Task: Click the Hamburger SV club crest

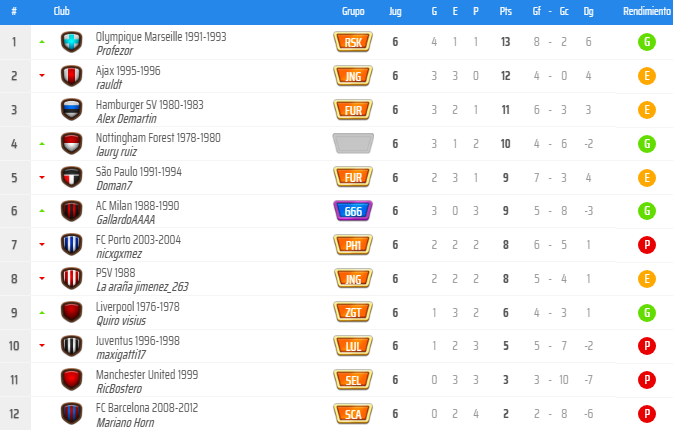Action: [x=71, y=110]
